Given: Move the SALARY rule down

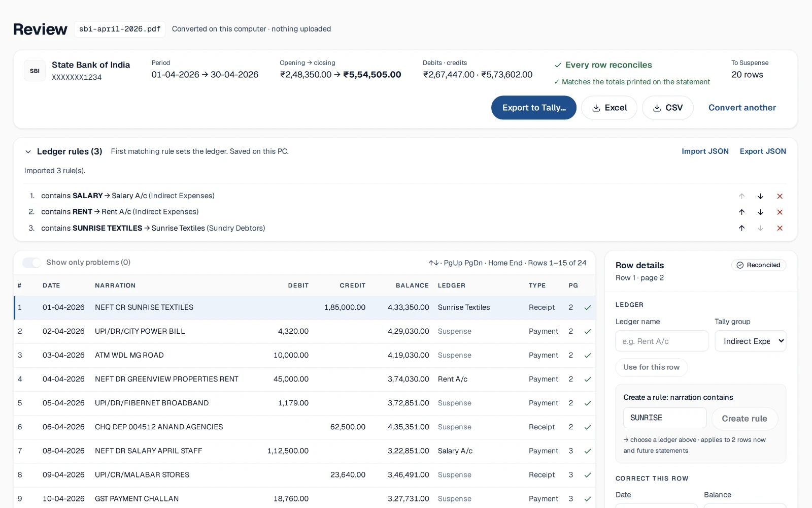Looking at the screenshot, I should 760,196.
